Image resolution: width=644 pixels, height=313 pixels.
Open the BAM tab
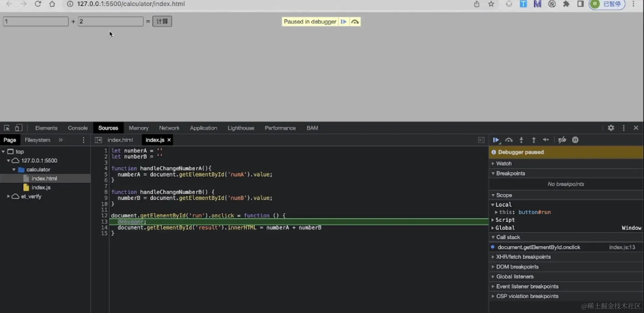click(312, 128)
